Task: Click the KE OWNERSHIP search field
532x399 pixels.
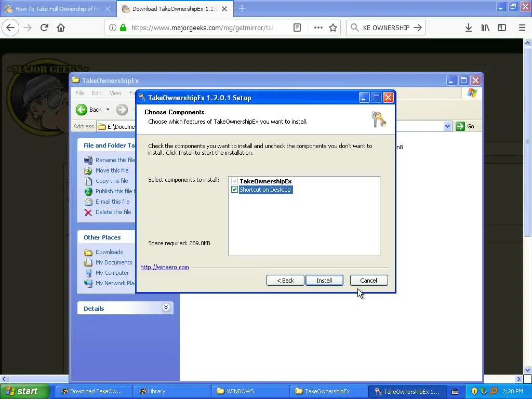Action: pos(386,28)
